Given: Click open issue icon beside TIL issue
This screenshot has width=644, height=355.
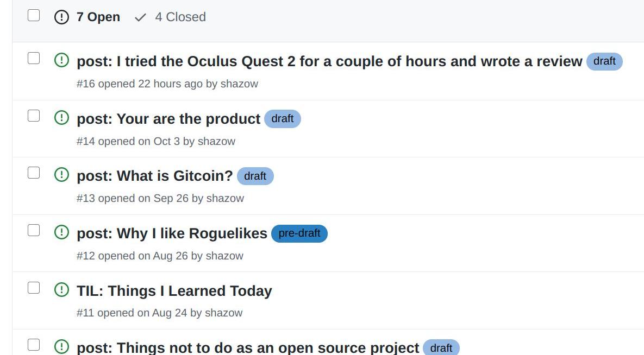Looking at the screenshot, I should coord(62,290).
